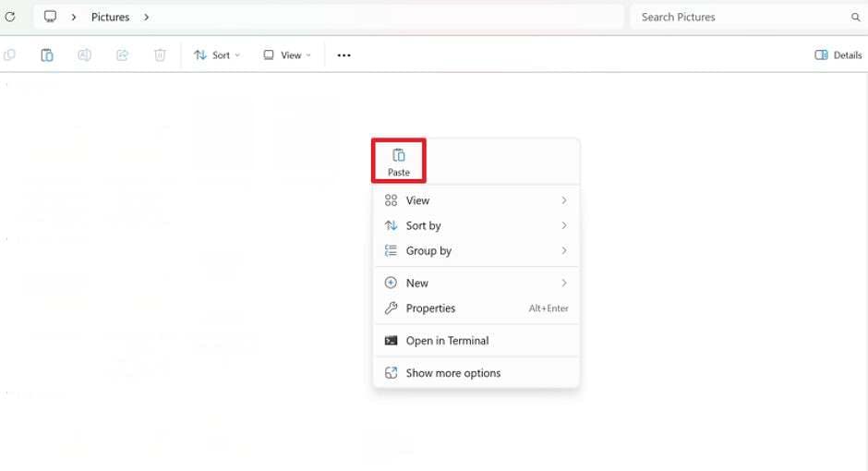Screen dimensions: 868x471
Task: Open the New submenu
Action: (x=476, y=283)
